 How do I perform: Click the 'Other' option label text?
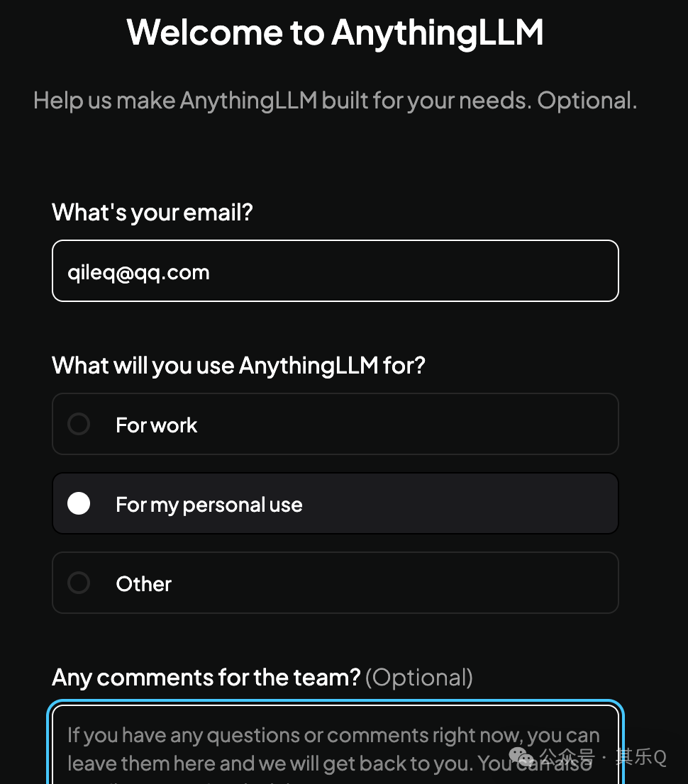click(143, 584)
